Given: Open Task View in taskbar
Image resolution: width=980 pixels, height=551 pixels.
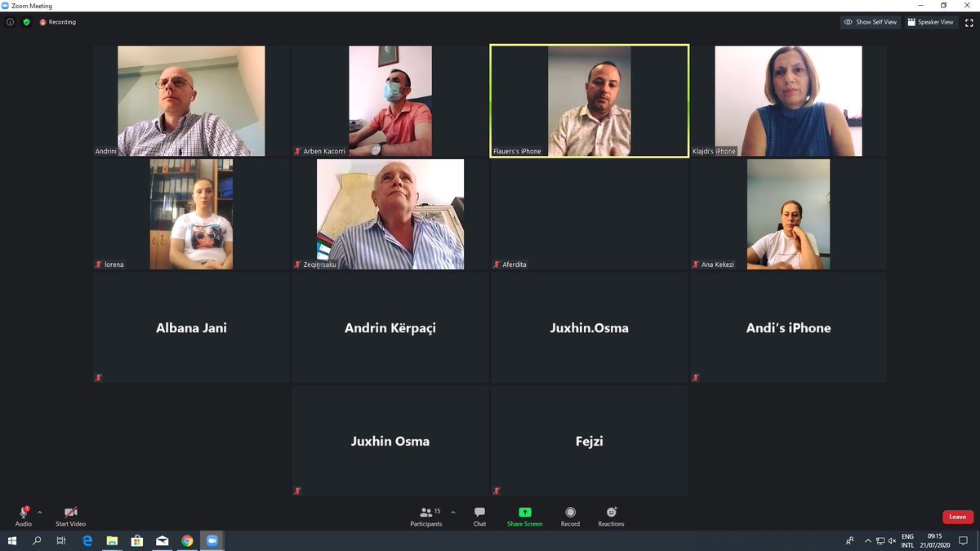Looking at the screenshot, I should click(61, 540).
